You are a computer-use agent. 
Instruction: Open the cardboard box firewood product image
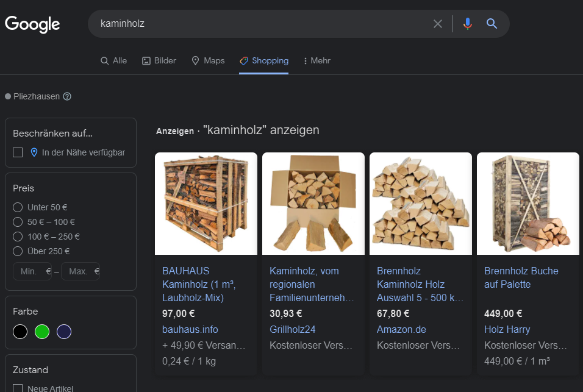point(313,204)
